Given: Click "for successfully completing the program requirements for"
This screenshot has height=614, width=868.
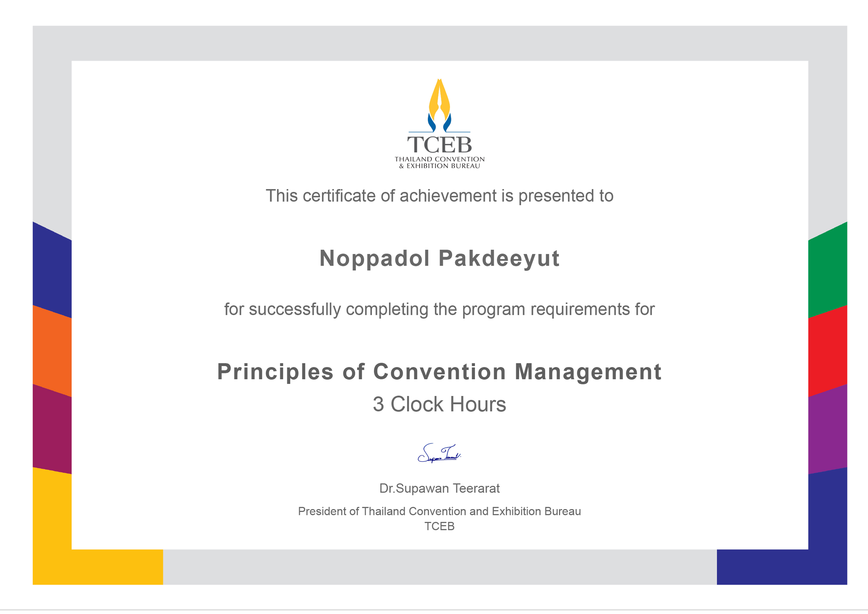Looking at the screenshot, I should tap(439, 309).
